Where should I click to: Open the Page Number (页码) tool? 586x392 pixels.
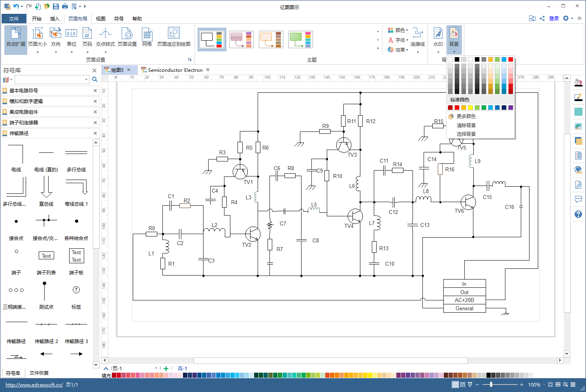(x=87, y=39)
